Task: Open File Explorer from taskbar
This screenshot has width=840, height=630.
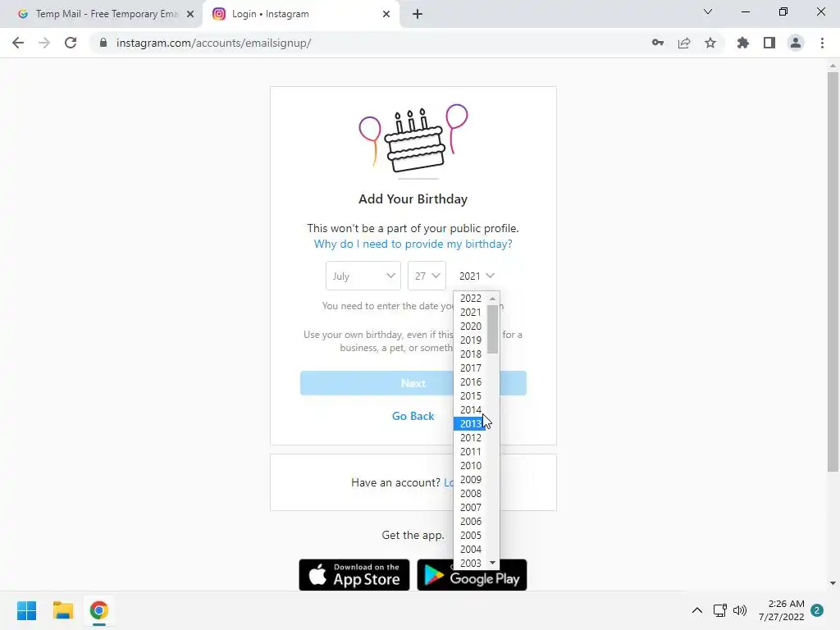Action: tap(62, 610)
